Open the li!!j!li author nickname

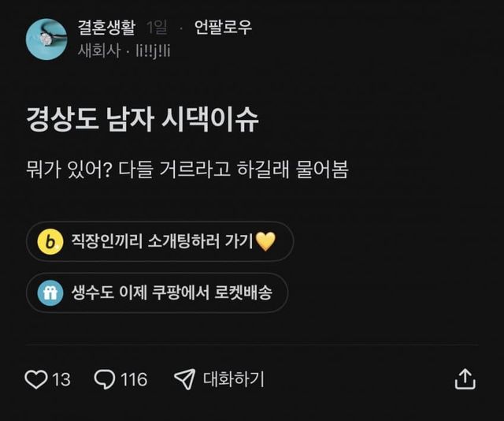click(x=153, y=51)
